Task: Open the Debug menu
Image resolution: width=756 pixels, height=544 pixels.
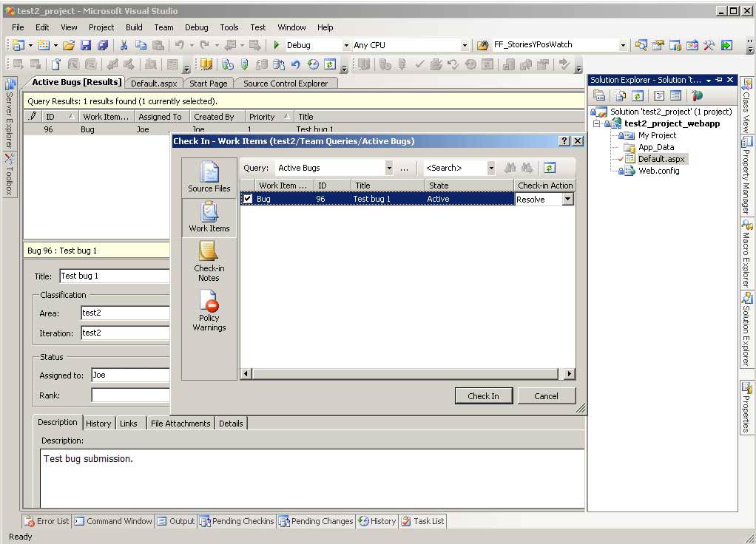Action: click(x=197, y=27)
